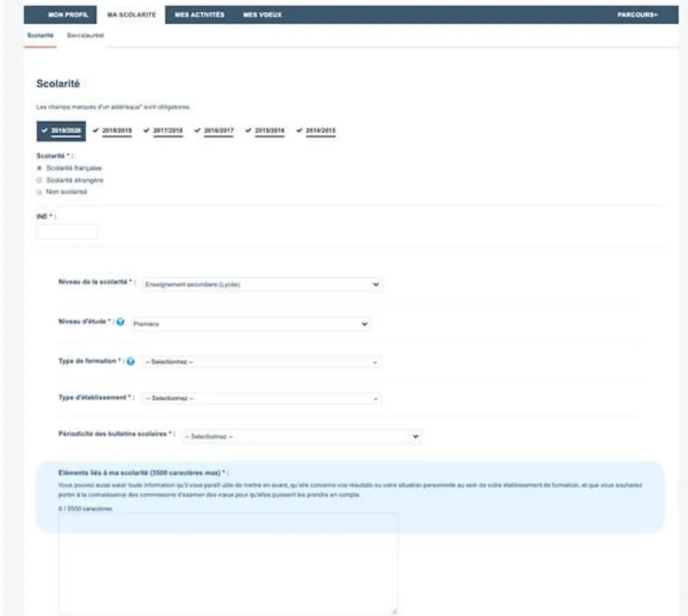Open the 2014/2015 school year
The width and height of the screenshot is (688, 616).
pyautogui.click(x=320, y=131)
